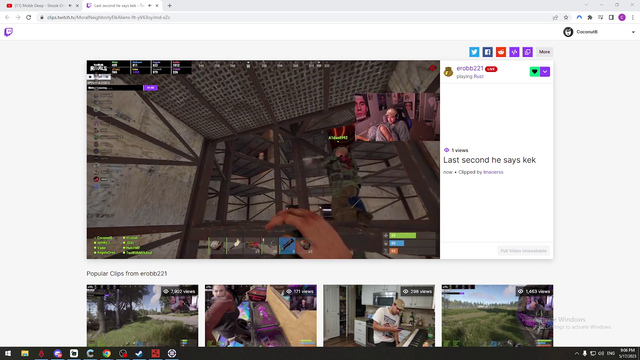Open the media controls icon
The height and width of the screenshot is (360, 640).
point(600,18)
